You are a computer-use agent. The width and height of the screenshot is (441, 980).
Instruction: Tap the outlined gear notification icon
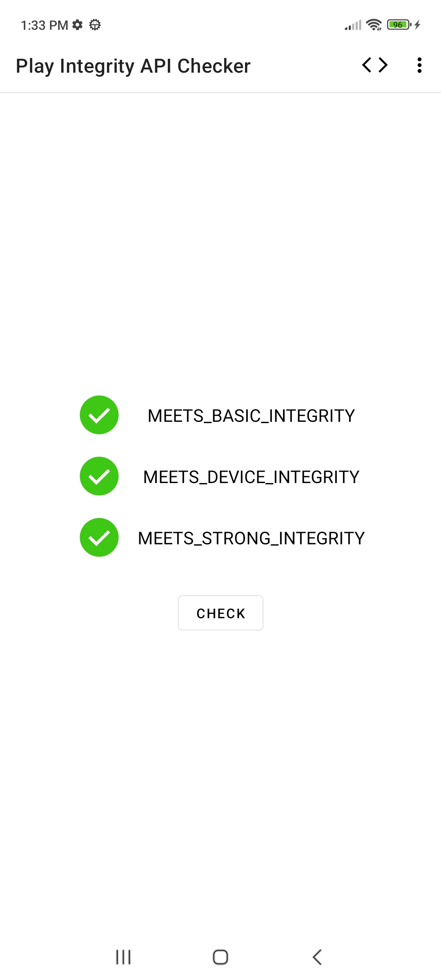(95, 25)
